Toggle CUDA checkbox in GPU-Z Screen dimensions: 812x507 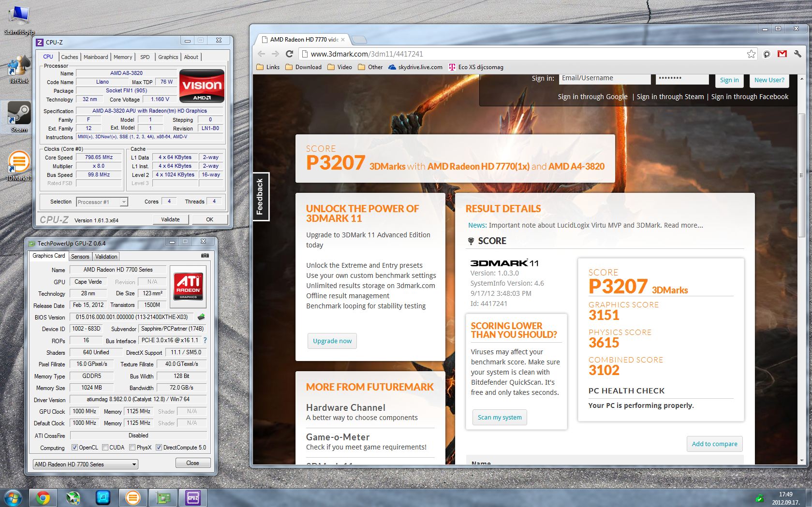click(105, 448)
